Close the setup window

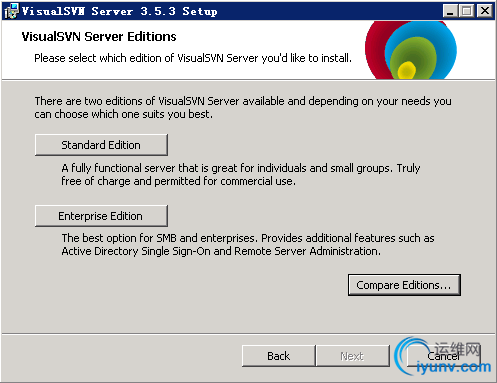point(485,11)
